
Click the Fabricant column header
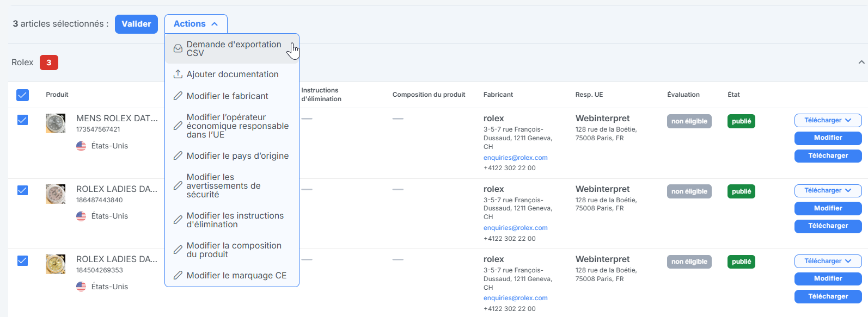498,95
